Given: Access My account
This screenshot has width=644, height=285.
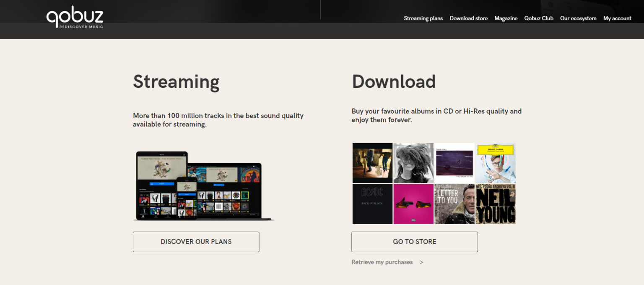Looking at the screenshot, I should click(x=617, y=18).
